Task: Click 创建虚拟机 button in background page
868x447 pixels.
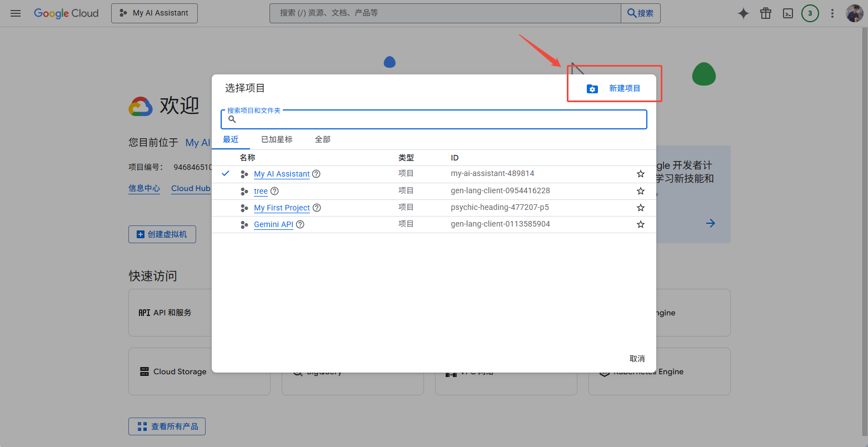Action: tap(162, 234)
